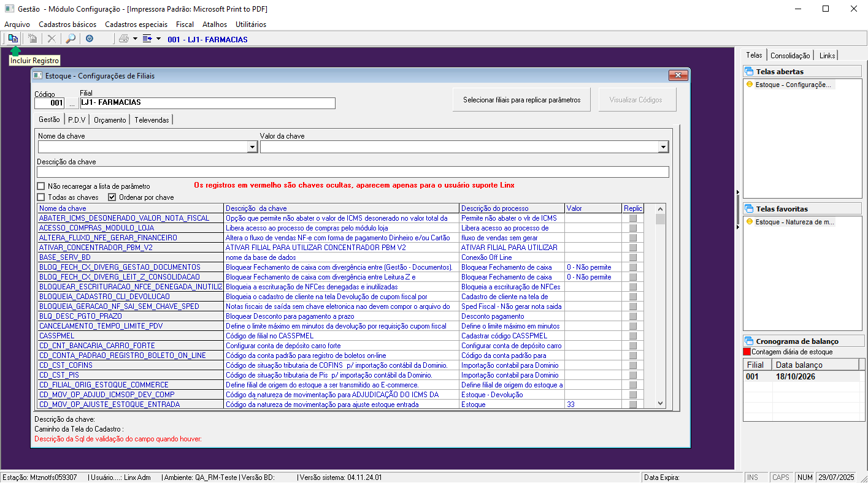This screenshot has height=483, width=868.
Task: Expand the 'Valor da chave' dropdown
Action: (x=663, y=147)
